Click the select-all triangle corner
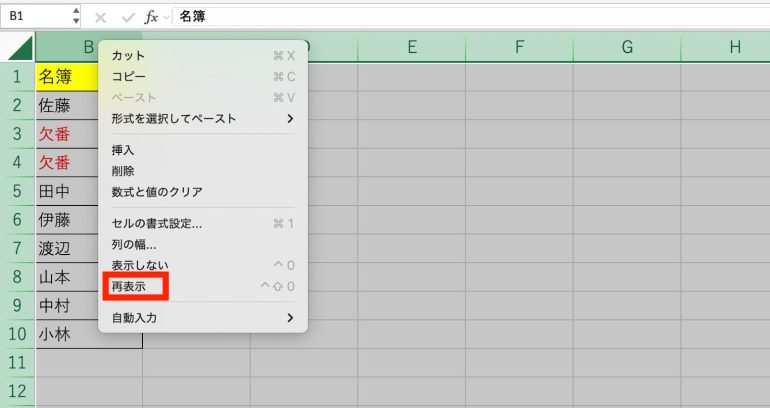The image size is (770, 408). tap(18, 48)
